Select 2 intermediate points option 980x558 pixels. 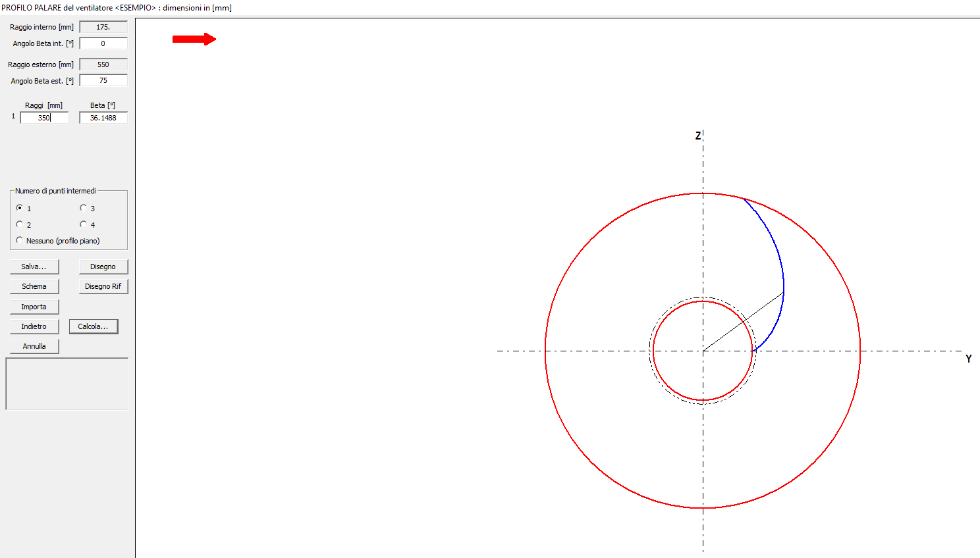20,224
